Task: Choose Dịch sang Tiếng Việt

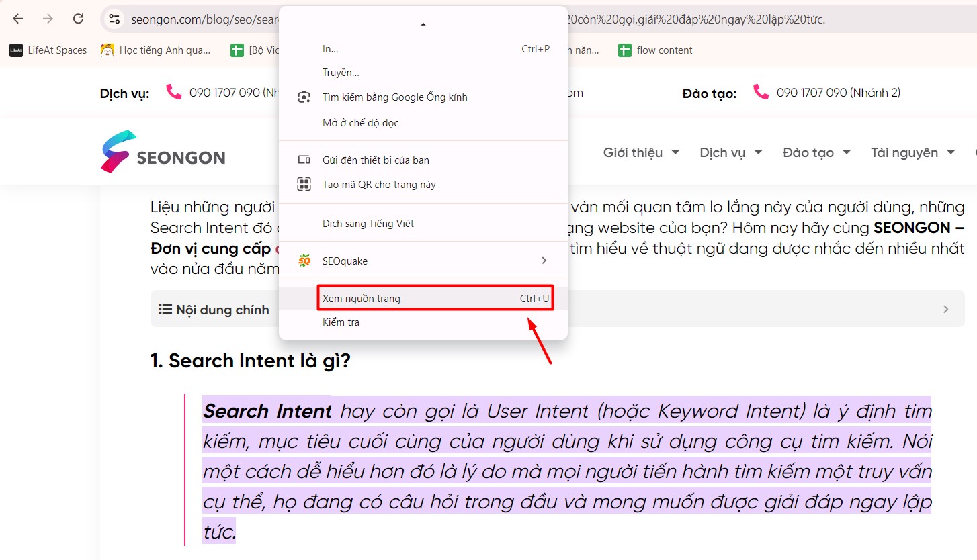Action: point(423,224)
